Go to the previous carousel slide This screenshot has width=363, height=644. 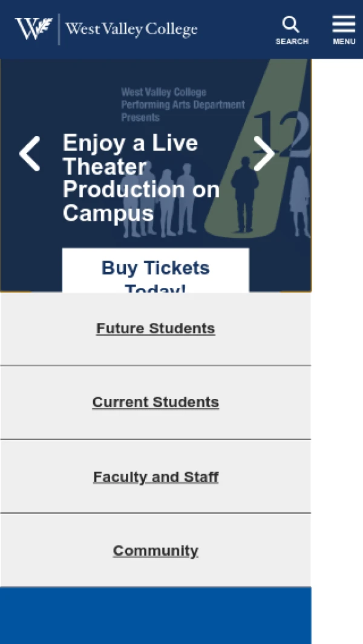(x=30, y=154)
